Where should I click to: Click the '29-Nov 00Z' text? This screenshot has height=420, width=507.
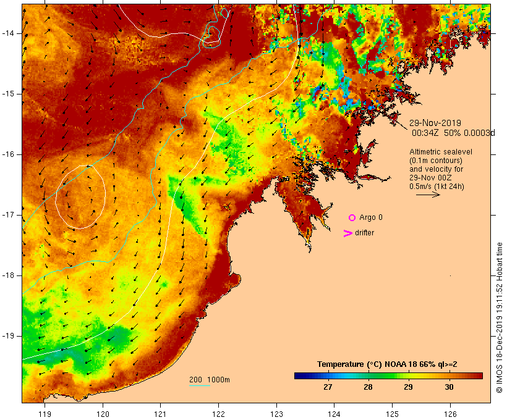pyautogui.click(x=430, y=178)
